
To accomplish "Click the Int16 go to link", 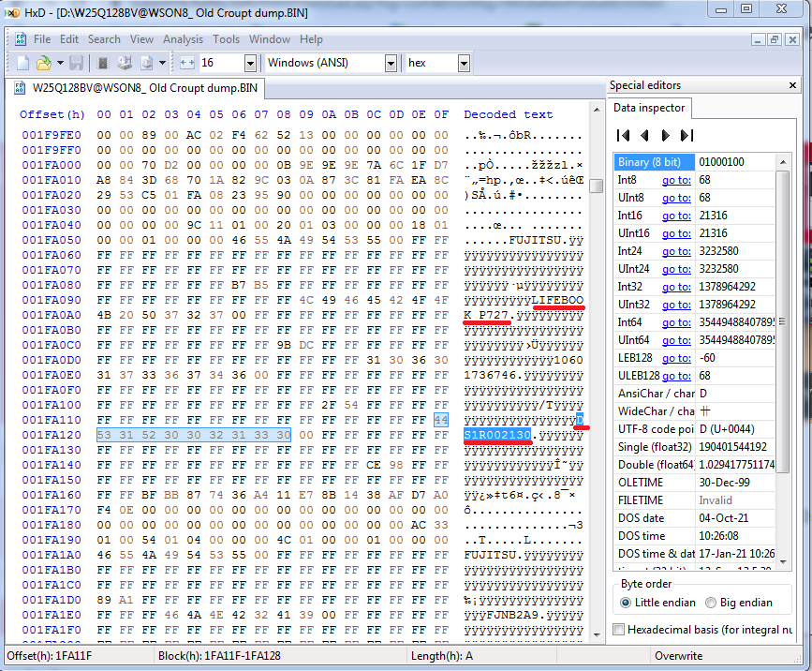I will tap(676, 216).
